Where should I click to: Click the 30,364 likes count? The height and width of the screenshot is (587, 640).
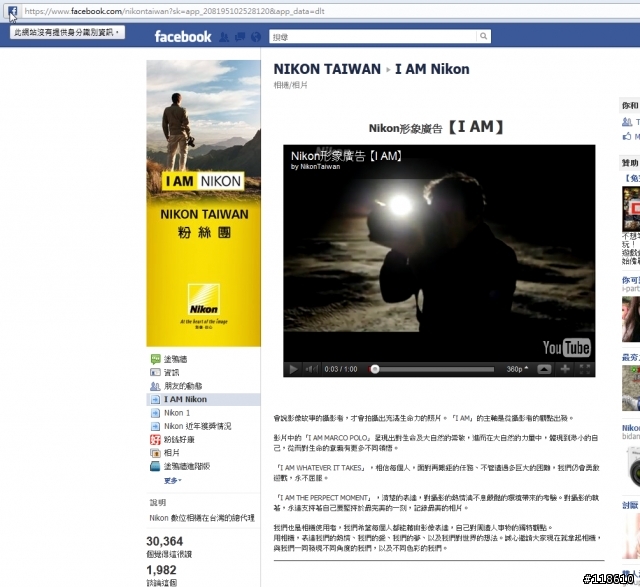tap(164, 541)
